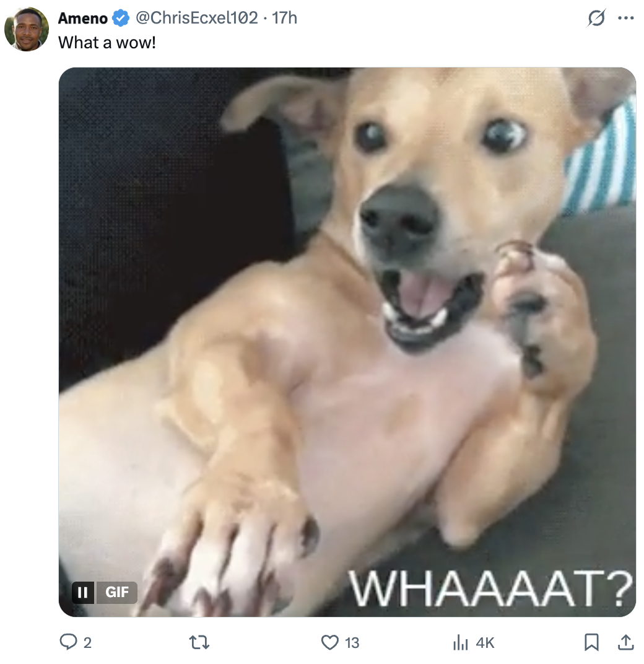Like the post with the heart icon
The image size is (644, 664).
[330, 642]
